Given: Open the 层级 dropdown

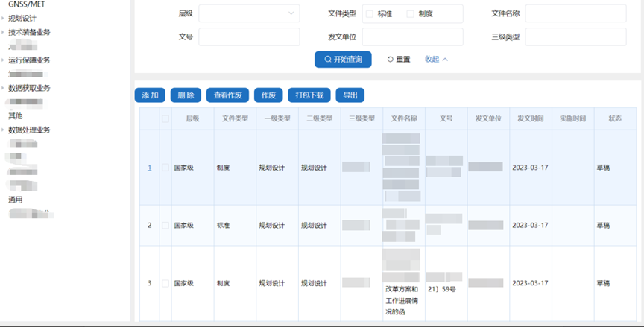Looking at the screenshot, I should (249, 13).
